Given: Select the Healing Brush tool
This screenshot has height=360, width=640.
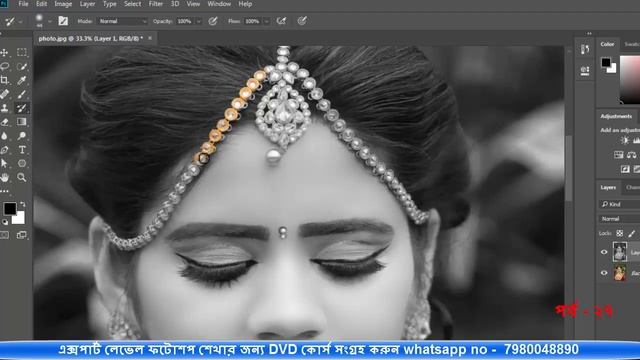Looking at the screenshot, I should pyautogui.click(x=4, y=94).
